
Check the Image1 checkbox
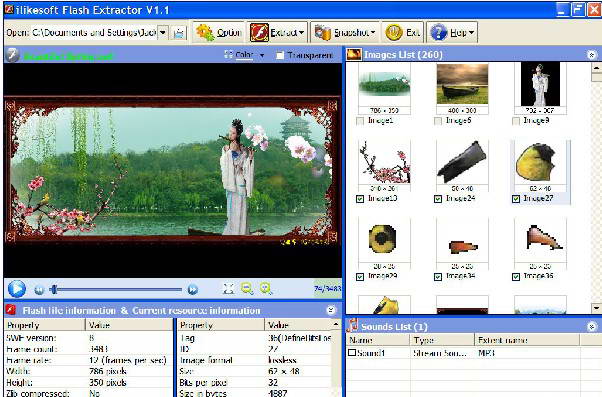(x=360, y=121)
